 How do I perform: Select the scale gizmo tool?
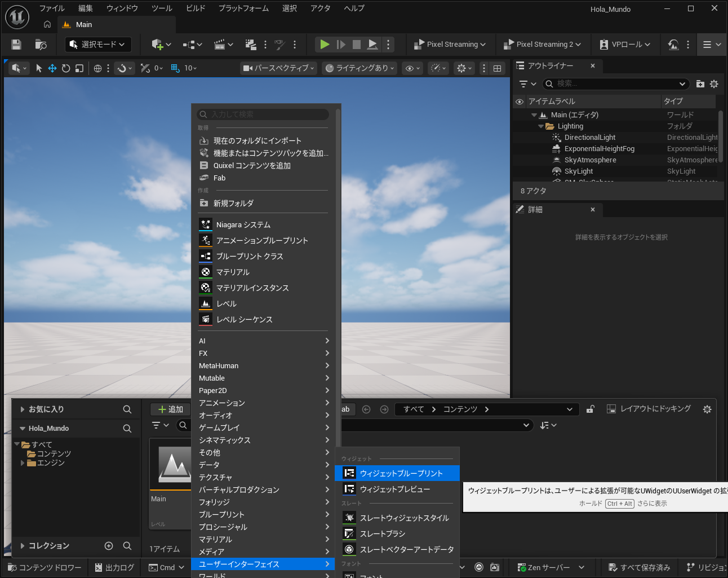[79, 68]
